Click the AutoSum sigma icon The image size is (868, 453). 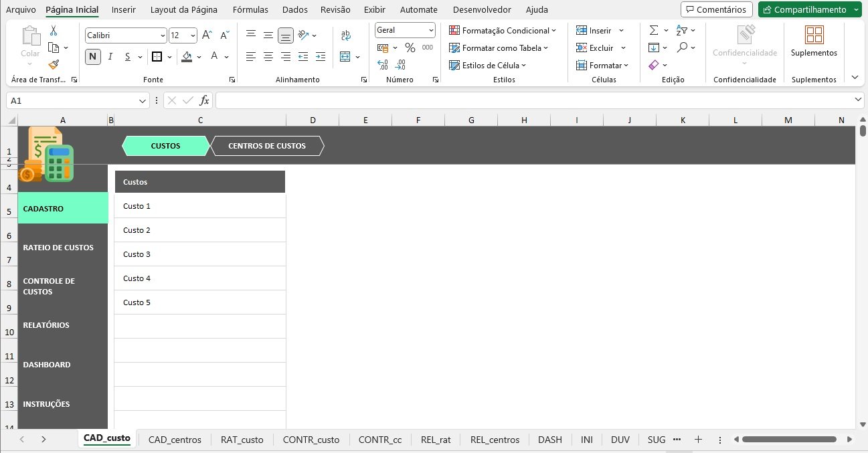tap(654, 31)
